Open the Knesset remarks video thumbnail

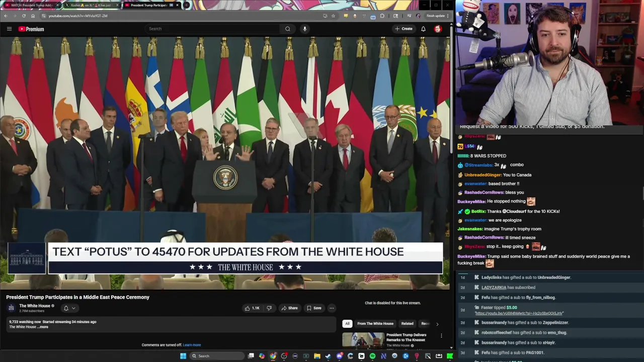point(363,341)
